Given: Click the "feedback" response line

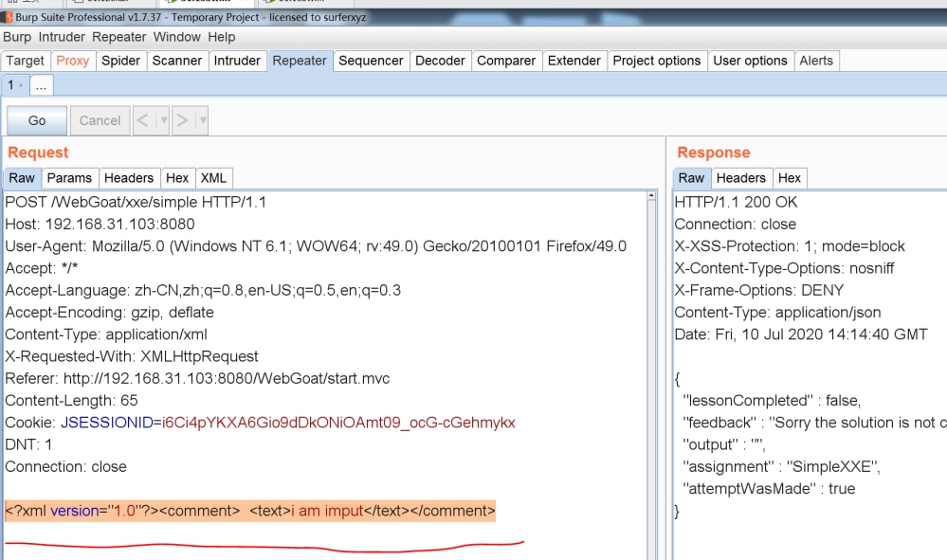Looking at the screenshot, I should [x=814, y=423].
